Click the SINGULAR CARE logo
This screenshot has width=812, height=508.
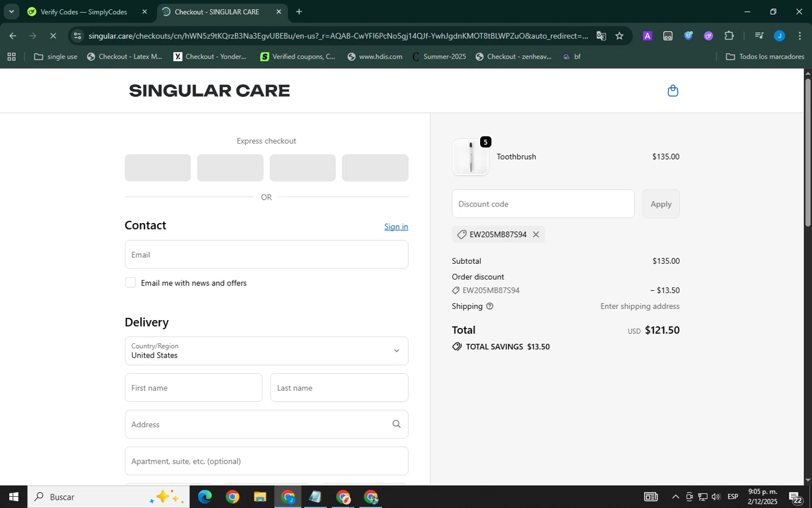[209, 90]
